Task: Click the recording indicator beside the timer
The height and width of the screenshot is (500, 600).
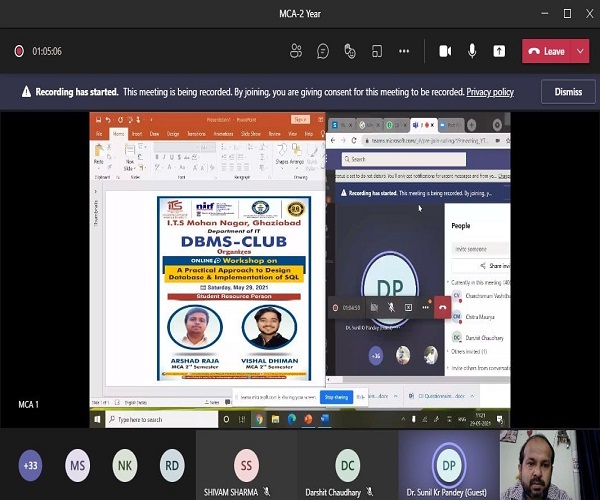Action: (19, 51)
